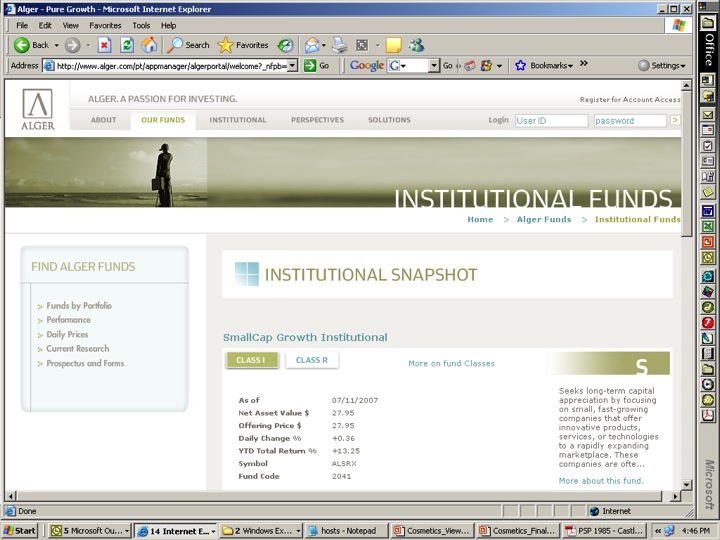Click More about this fund link
The image size is (720, 540).
pos(601,481)
